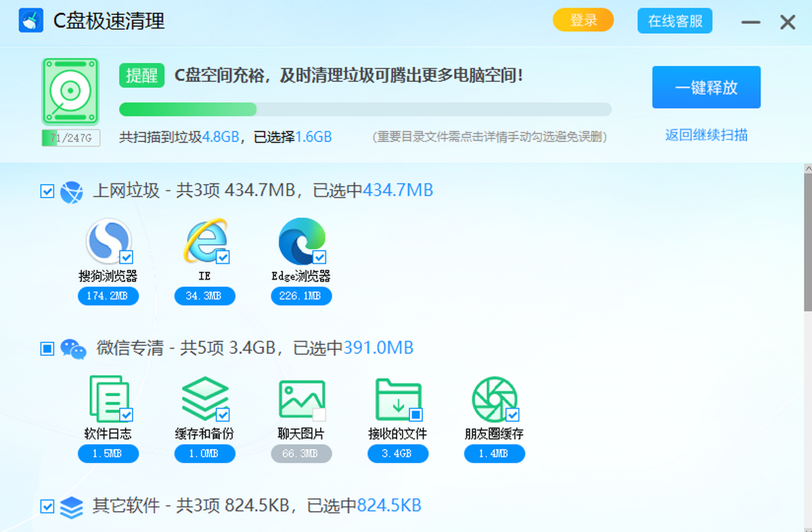Open 在线客服 online support
812x532 pixels.
tap(675, 21)
